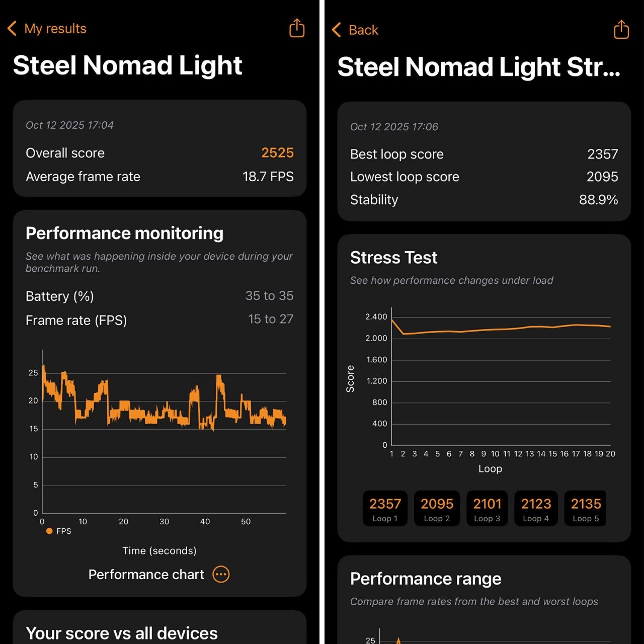Tap the orange FPS legend dot
The height and width of the screenshot is (644, 644).
tap(49, 531)
